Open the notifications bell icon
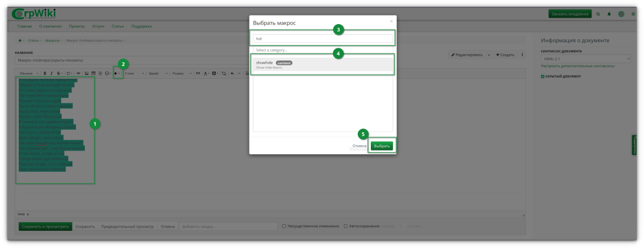The image size is (644, 248). (609, 14)
